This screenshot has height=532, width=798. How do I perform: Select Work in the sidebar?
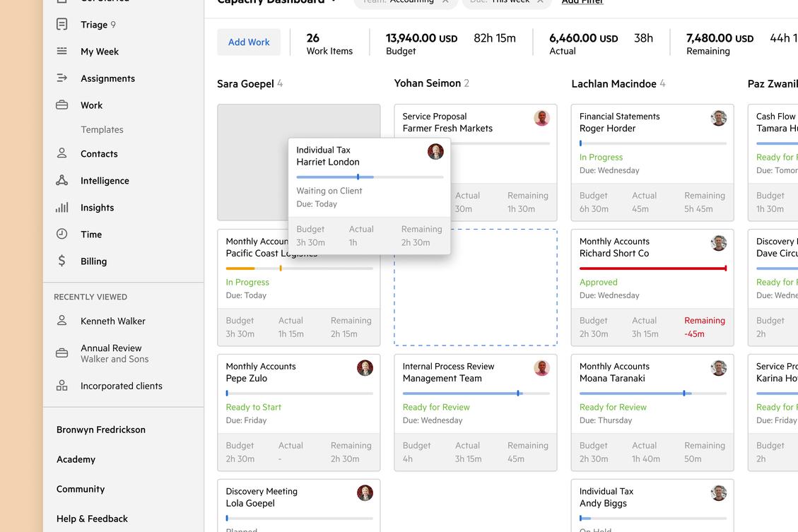(92, 105)
